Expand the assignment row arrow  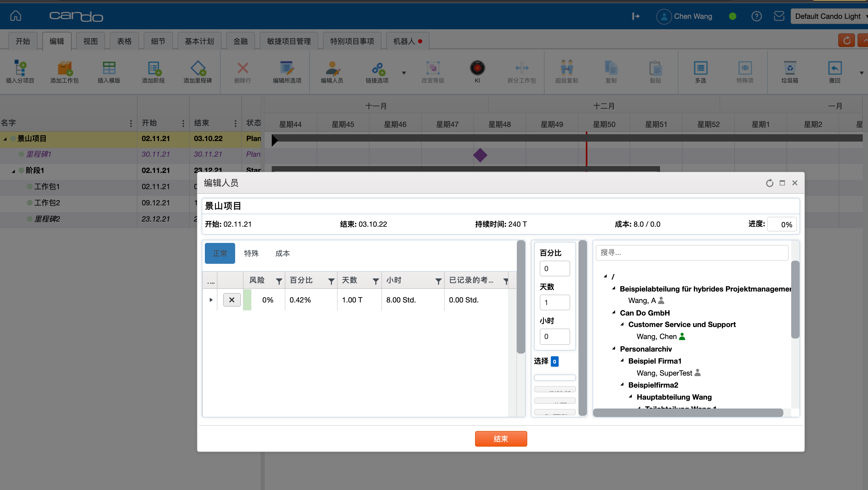(x=211, y=300)
